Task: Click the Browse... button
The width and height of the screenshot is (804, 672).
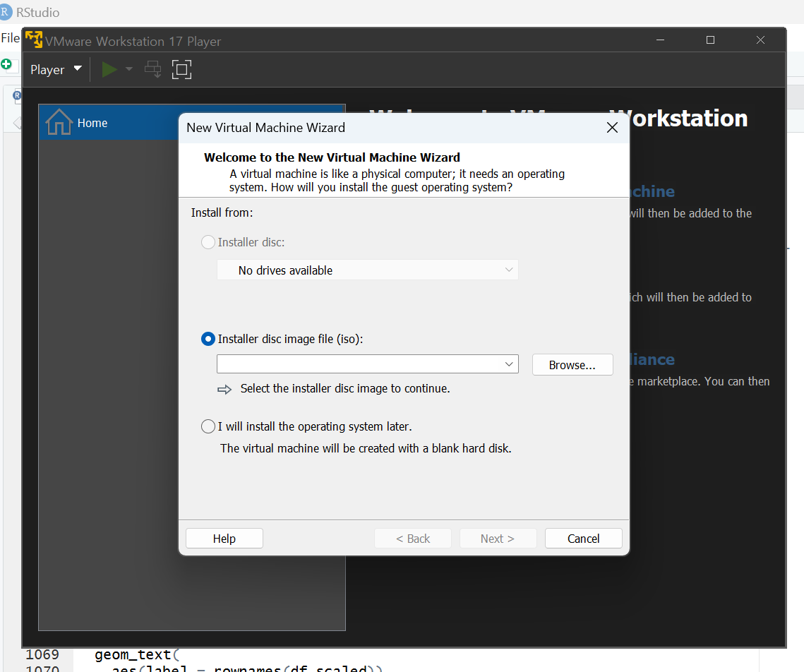Action: [x=572, y=365]
